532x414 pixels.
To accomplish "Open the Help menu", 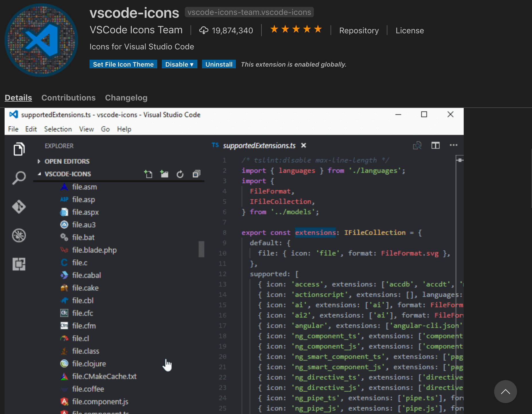I will [124, 129].
